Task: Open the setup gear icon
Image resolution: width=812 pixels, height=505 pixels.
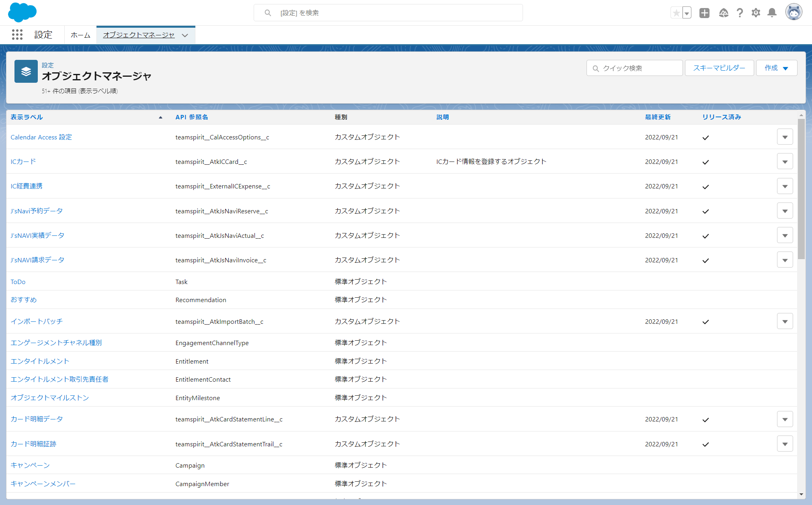Action: [756, 13]
